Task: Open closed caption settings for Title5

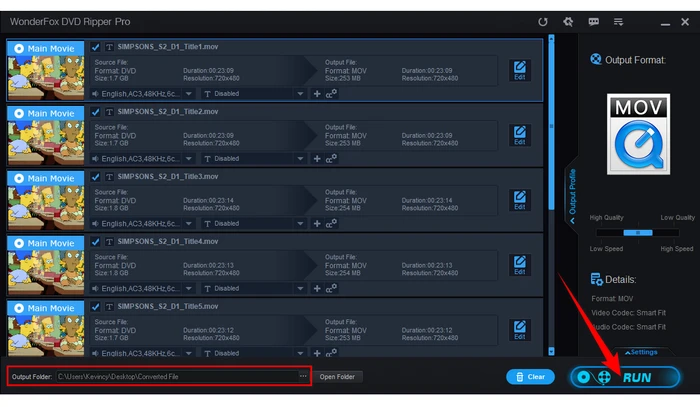Action: (331, 353)
